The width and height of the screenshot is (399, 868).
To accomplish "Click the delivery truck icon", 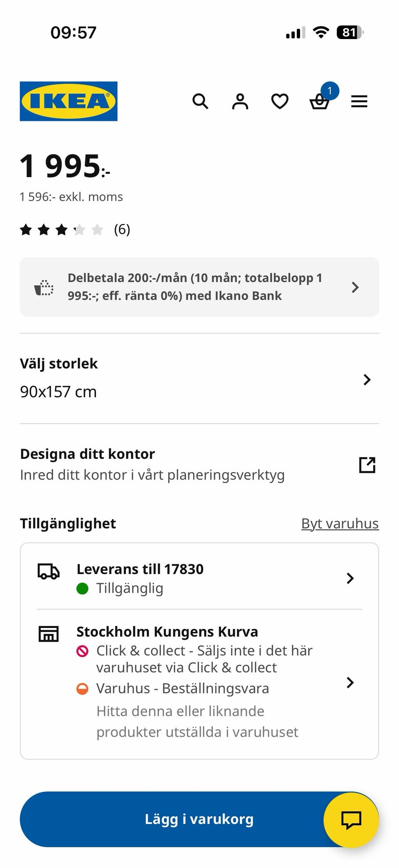I will (49, 571).
